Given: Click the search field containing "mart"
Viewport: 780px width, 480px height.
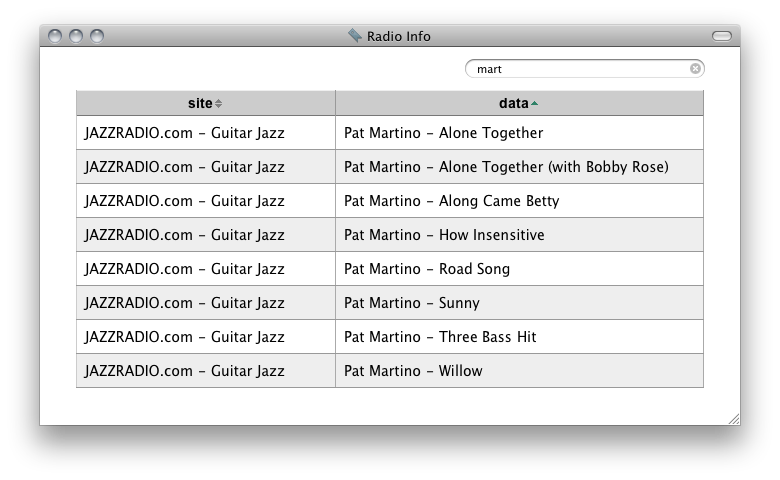Looking at the screenshot, I should coord(580,69).
